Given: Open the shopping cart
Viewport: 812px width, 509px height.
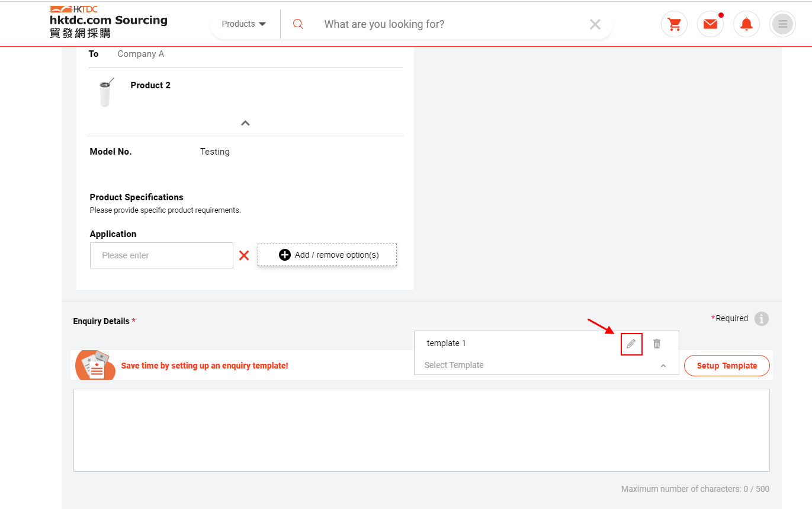Looking at the screenshot, I should 674,24.
